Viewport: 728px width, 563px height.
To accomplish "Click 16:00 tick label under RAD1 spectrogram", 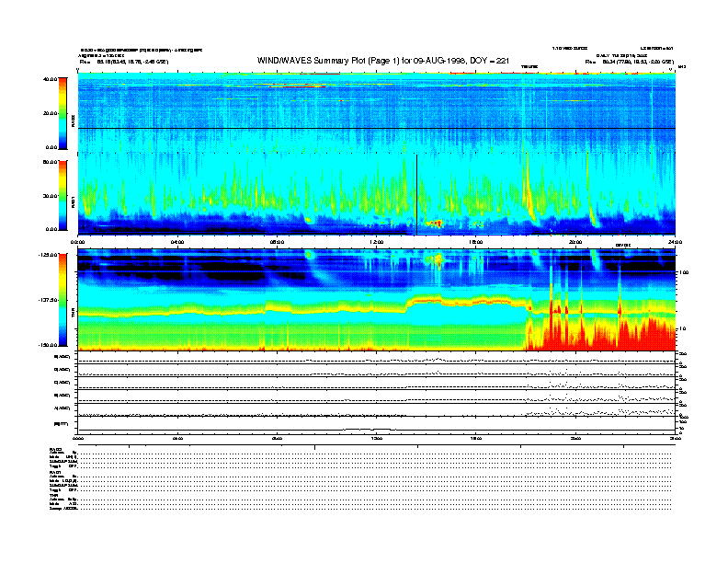I will [476, 242].
